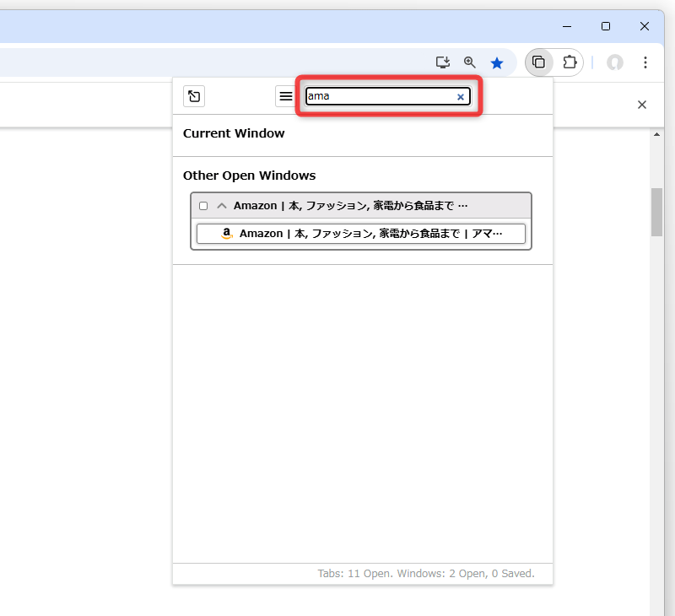Close the browser window
The width and height of the screenshot is (675, 616).
[645, 26]
